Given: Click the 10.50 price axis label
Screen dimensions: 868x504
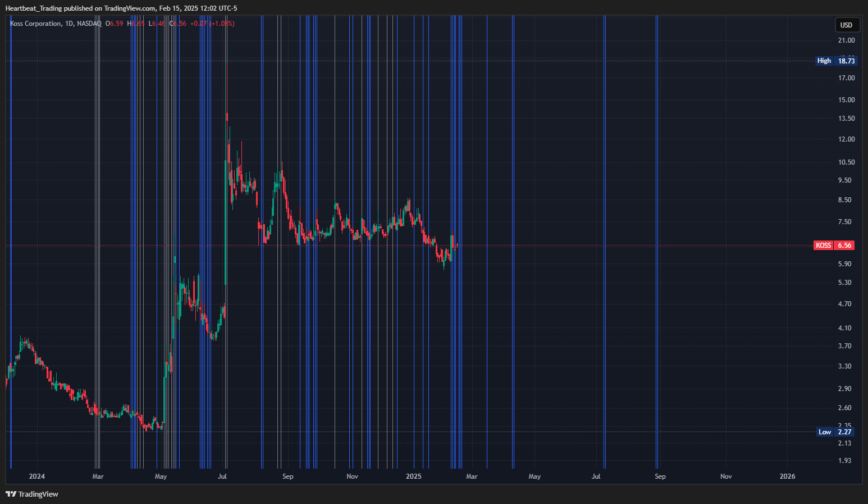Looking at the screenshot, I should point(846,162).
